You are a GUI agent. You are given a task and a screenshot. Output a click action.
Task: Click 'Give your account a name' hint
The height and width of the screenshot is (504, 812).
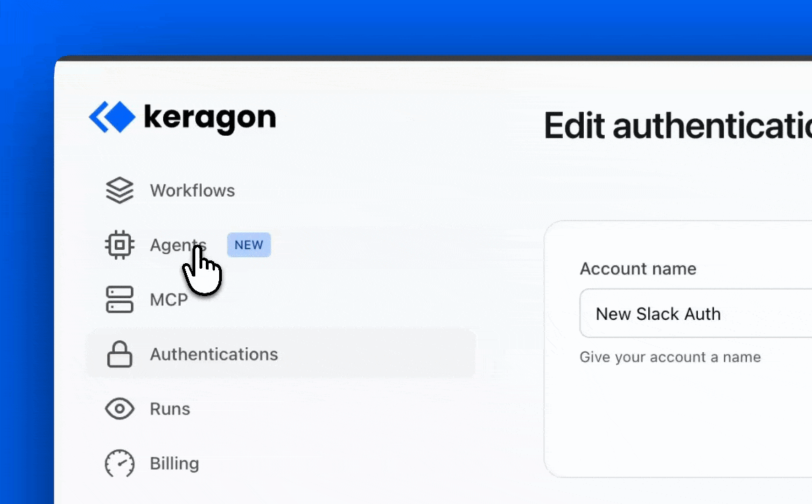click(x=670, y=357)
